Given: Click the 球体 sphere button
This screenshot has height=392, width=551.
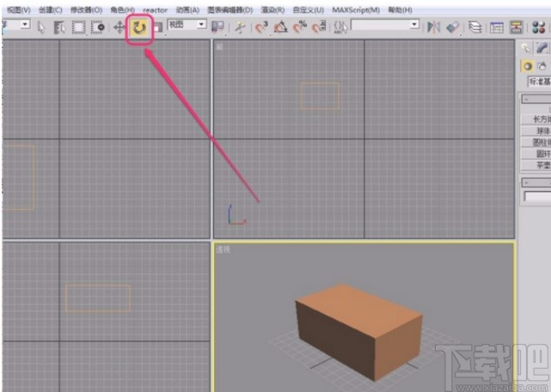Looking at the screenshot, I should [536, 132].
